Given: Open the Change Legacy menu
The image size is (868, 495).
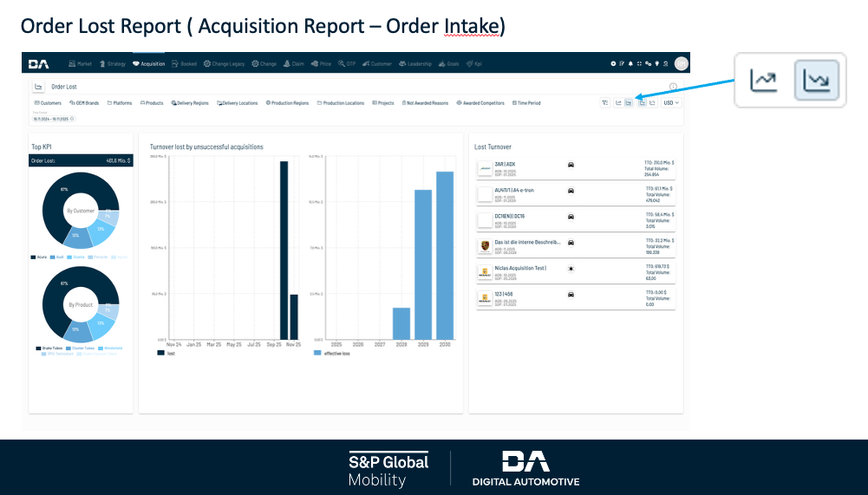Looking at the screenshot, I should [225, 63].
